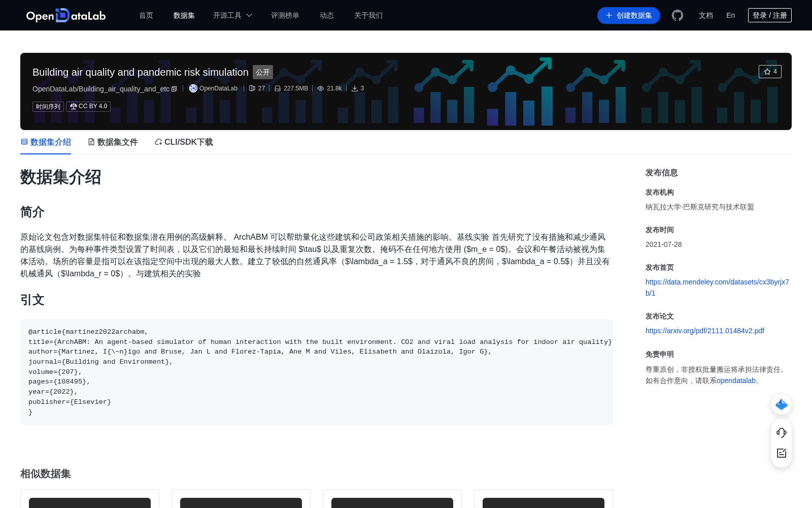Switch language to En
This screenshot has height=508, width=812.
click(x=731, y=15)
